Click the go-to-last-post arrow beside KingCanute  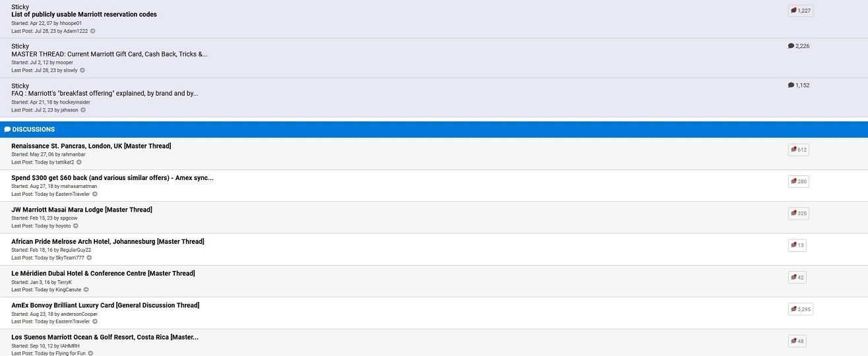(86, 289)
